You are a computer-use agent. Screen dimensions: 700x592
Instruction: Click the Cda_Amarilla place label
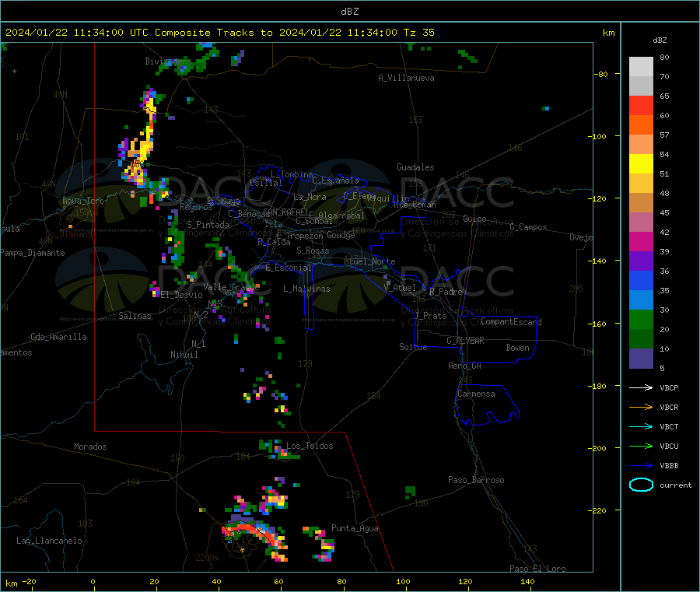[x=58, y=337]
